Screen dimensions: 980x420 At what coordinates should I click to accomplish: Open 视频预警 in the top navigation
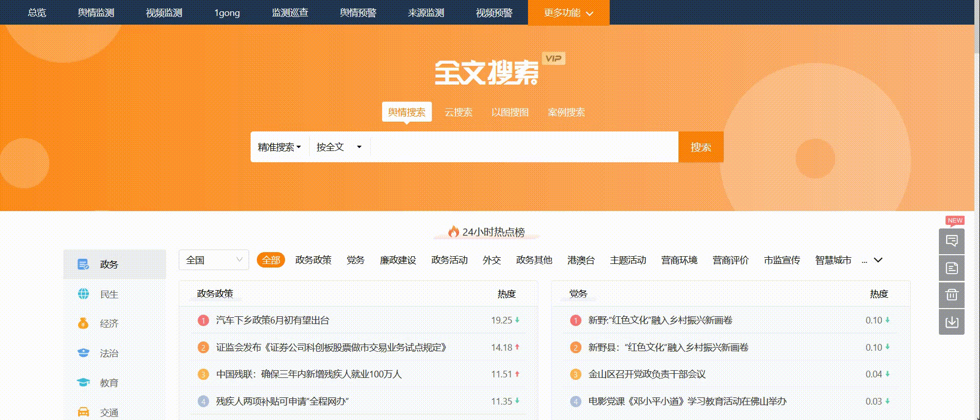point(494,13)
